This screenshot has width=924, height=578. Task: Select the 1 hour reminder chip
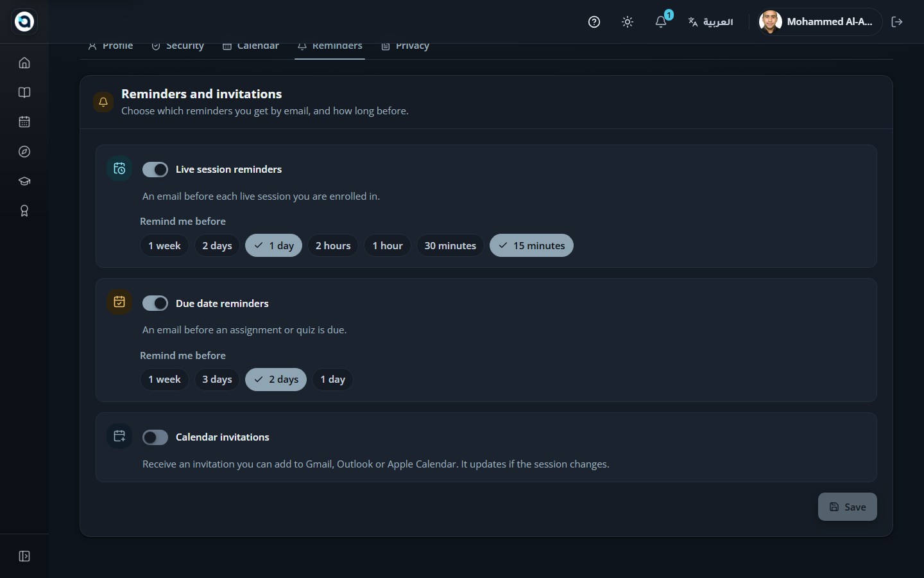tap(388, 245)
